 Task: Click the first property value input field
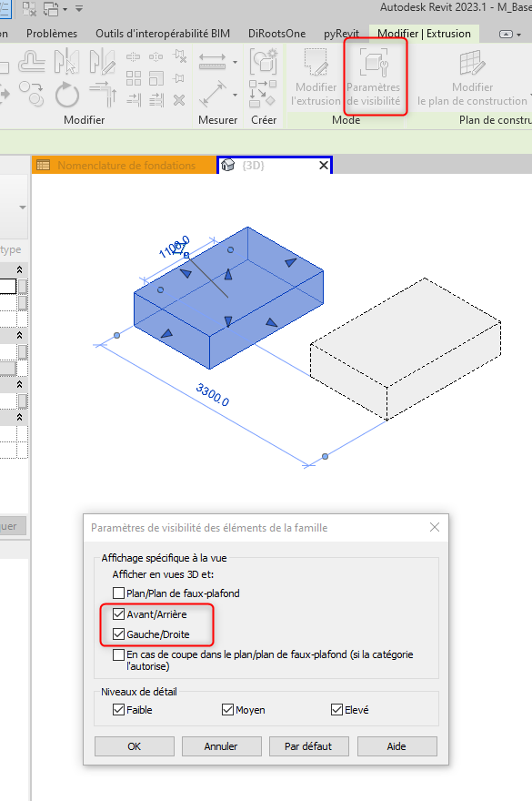click(8, 286)
